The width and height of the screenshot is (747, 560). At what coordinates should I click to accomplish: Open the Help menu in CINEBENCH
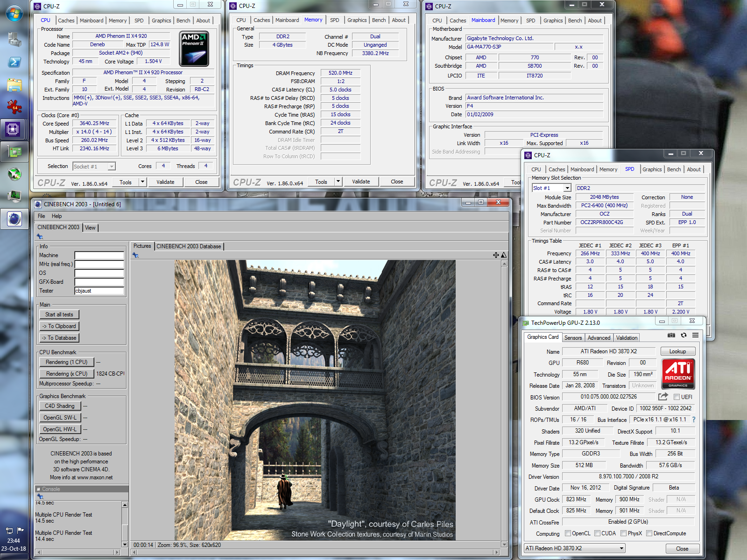click(x=56, y=216)
